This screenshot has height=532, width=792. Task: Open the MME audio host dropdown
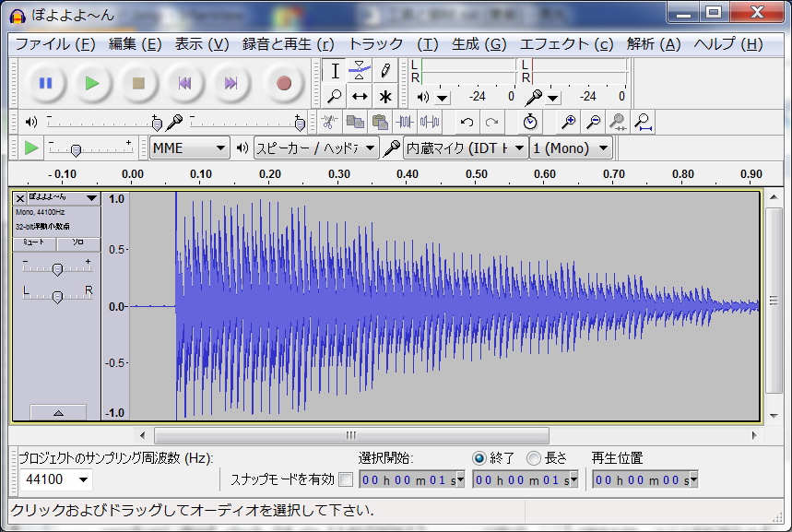pyautogui.click(x=190, y=148)
